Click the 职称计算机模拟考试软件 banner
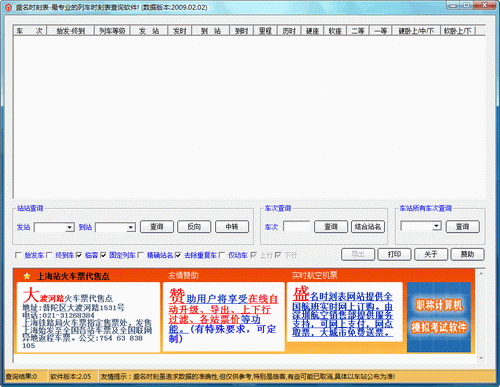Viewport: 500px width, 387px height. [439, 317]
